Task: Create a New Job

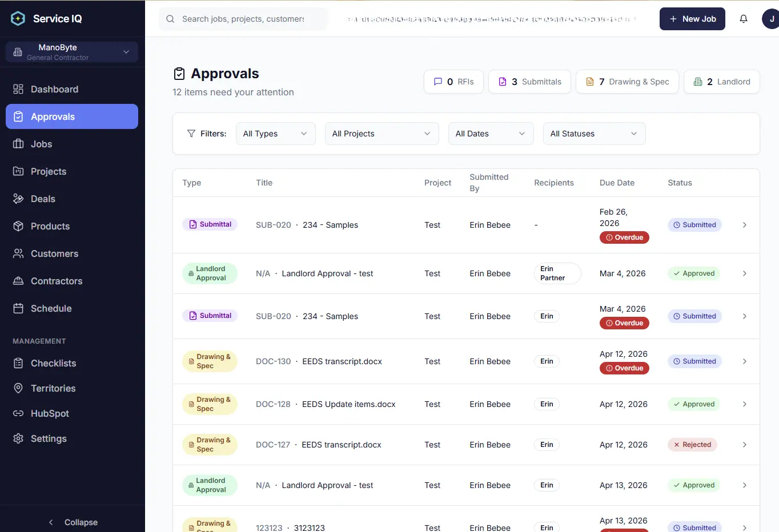Action: click(x=692, y=19)
